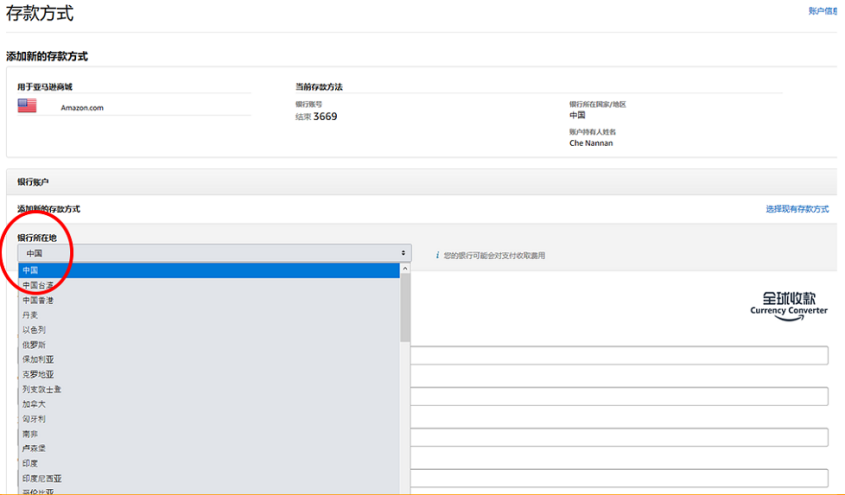845x495 pixels.
Task: Open the 账户信息 link at top right
Action: [x=822, y=11]
